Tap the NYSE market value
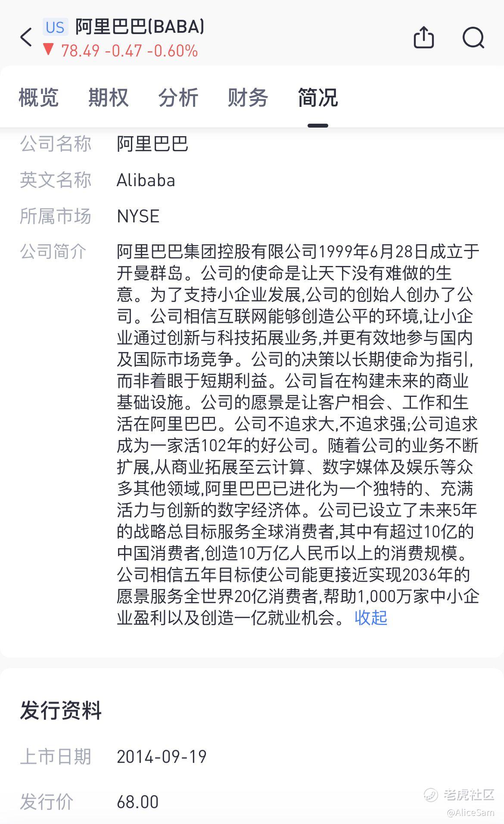504x824 pixels. coord(138,216)
